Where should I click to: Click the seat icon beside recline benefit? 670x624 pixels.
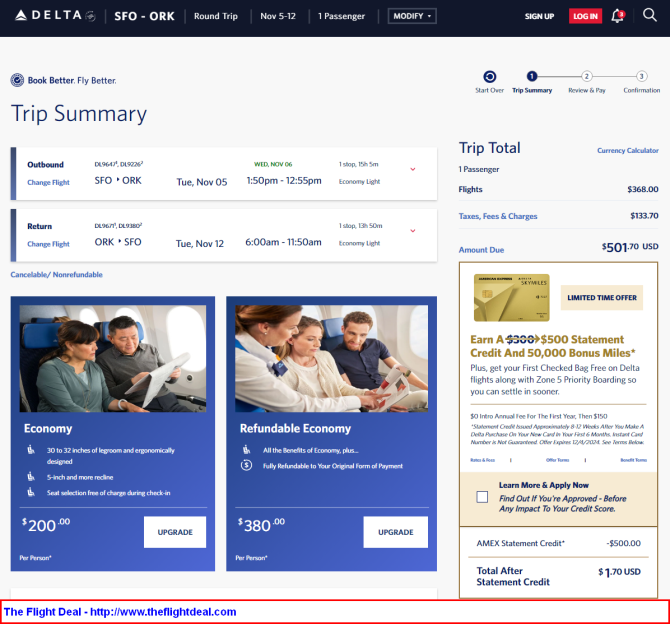(31, 476)
